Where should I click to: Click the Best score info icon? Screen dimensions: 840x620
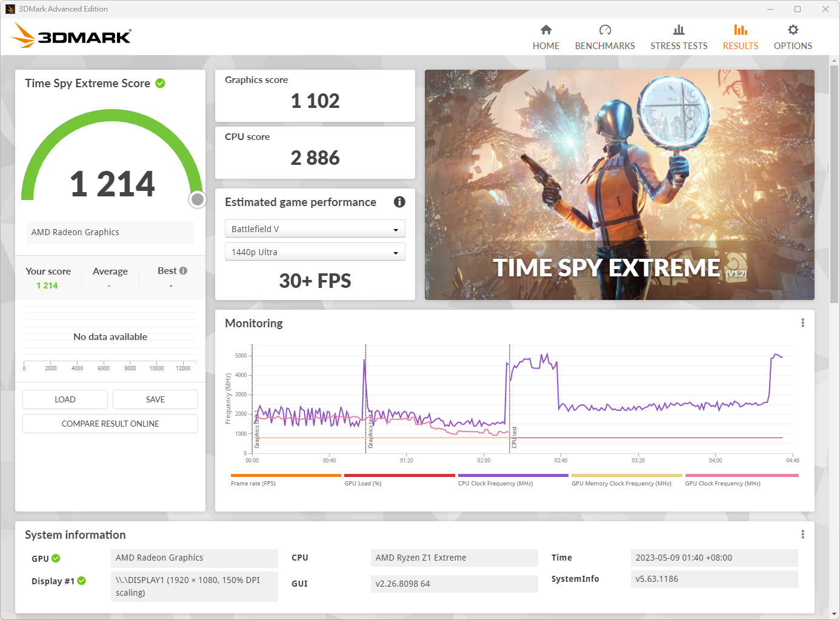tap(183, 271)
